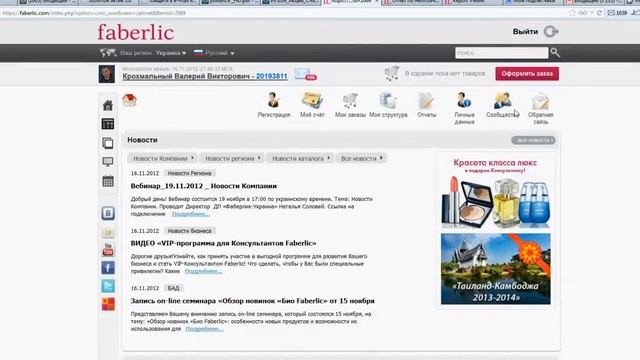Click into the search input field
Viewport: 640px width, 360px height.
(501, 53)
